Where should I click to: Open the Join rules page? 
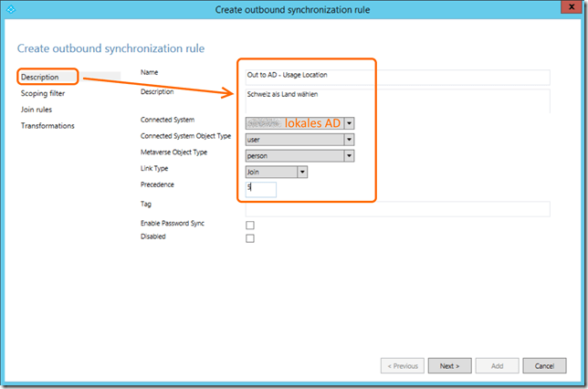click(x=37, y=110)
